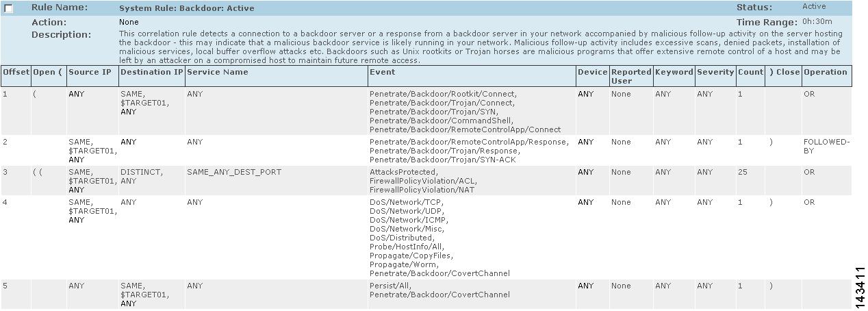Image resolution: width=868 pixels, height=311 pixels.
Task: Click the Destination IP column header
Action: [x=151, y=72]
